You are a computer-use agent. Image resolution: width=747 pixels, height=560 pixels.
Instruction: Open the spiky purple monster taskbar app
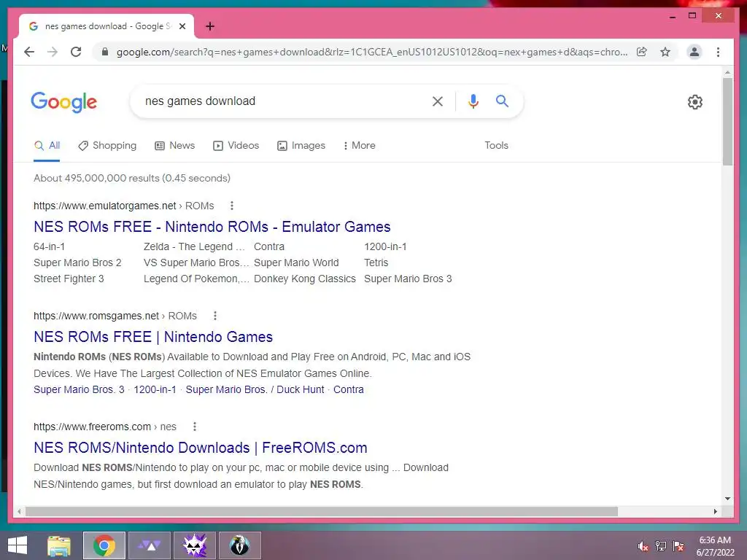click(195, 545)
